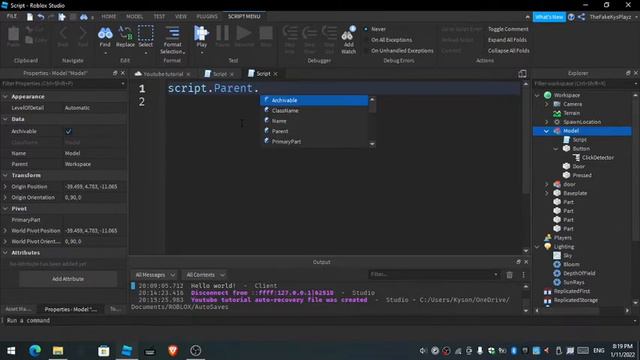Expand Camera node in Explorer
Viewport: 640px width, 360px height.
547,104
